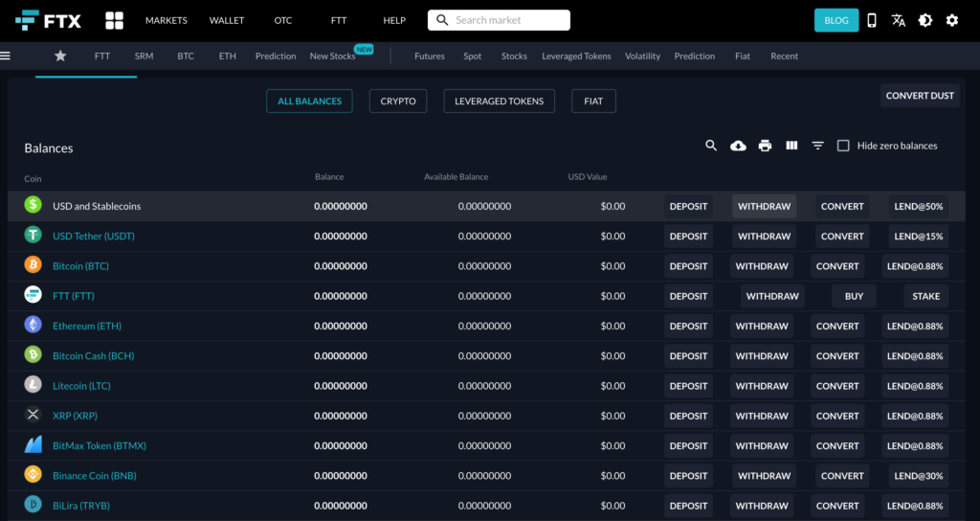Viewport: 980px width, 521px height.
Task: Open the BitMax Token (BTMX) link
Action: click(100, 445)
